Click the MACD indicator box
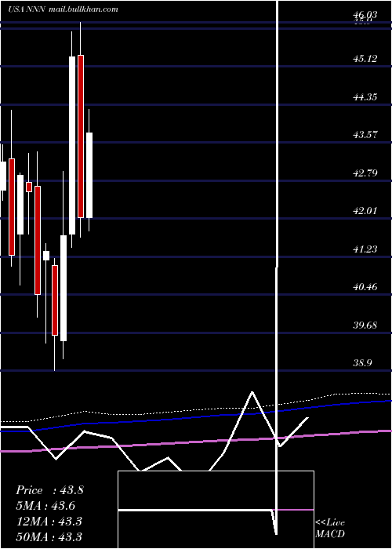 216,510
